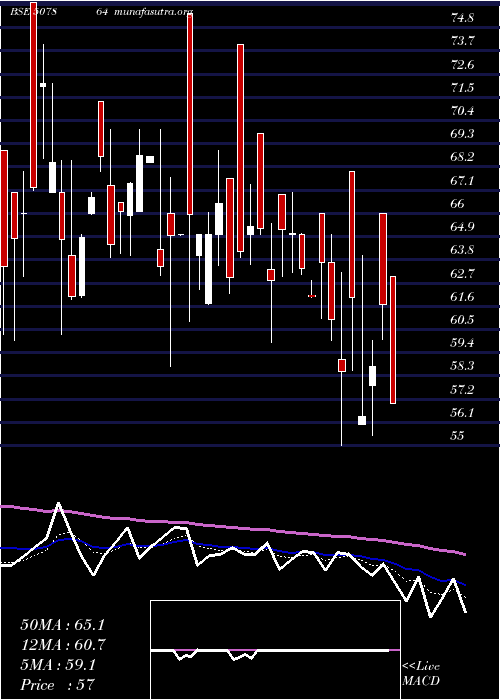500x700 pixels.
Task: Pick the 67.1 price label
Action: point(462,181)
